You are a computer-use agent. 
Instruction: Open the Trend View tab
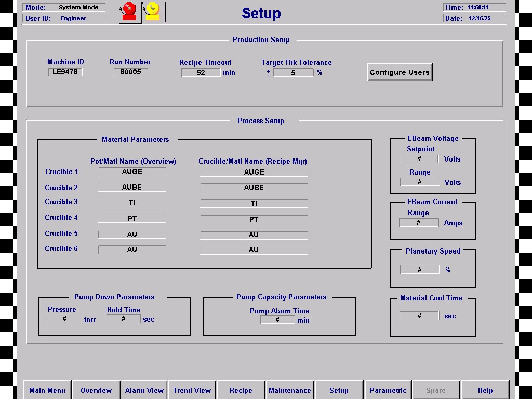tap(192, 390)
